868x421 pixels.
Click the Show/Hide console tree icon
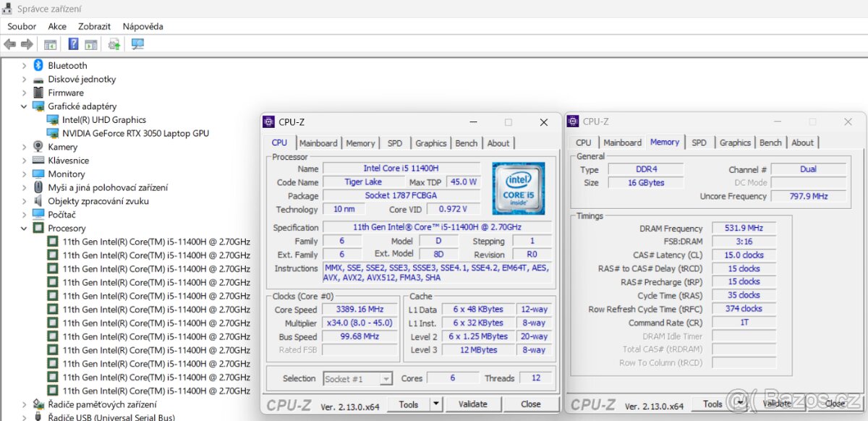[x=50, y=44]
